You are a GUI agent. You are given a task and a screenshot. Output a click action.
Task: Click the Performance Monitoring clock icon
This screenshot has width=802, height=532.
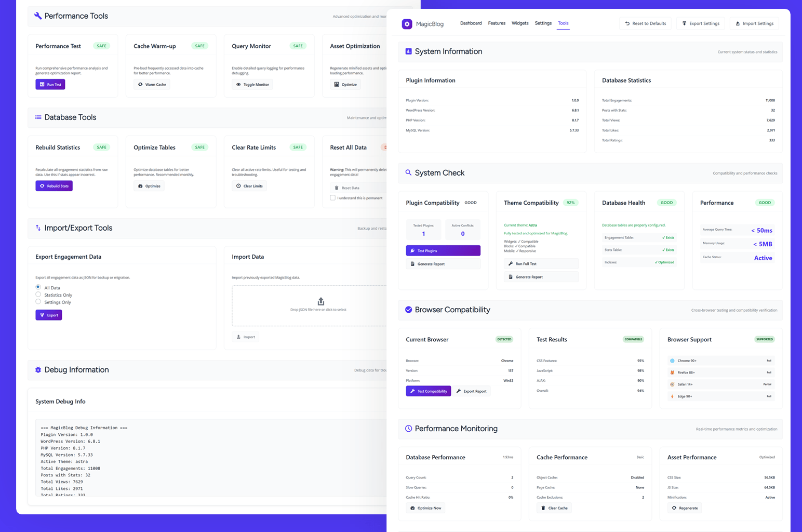coord(408,429)
